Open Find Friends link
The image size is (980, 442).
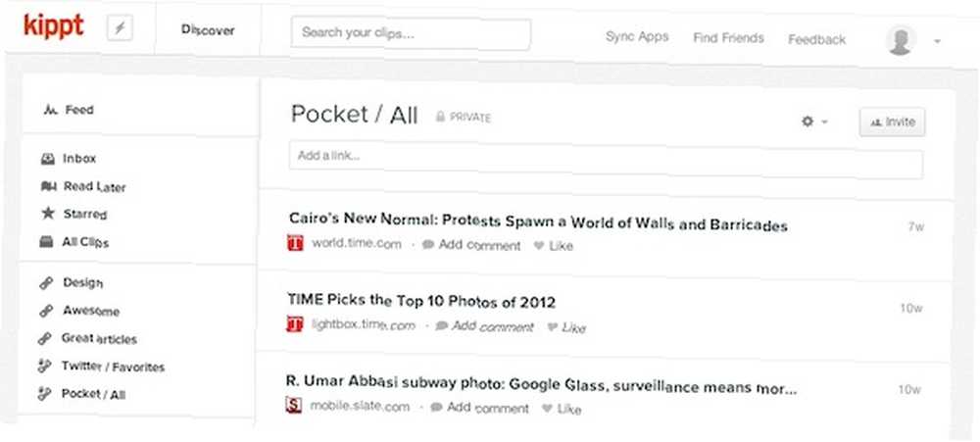click(x=728, y=38)
